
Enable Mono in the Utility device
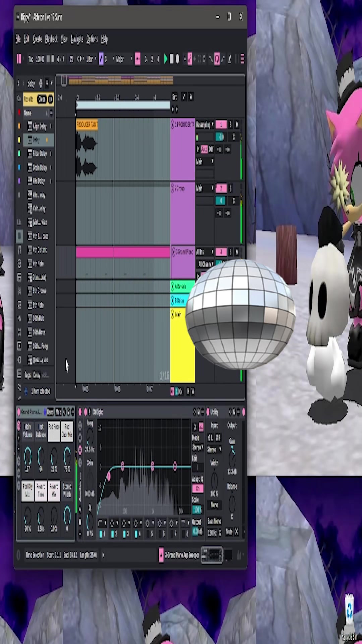pos(215,505)
